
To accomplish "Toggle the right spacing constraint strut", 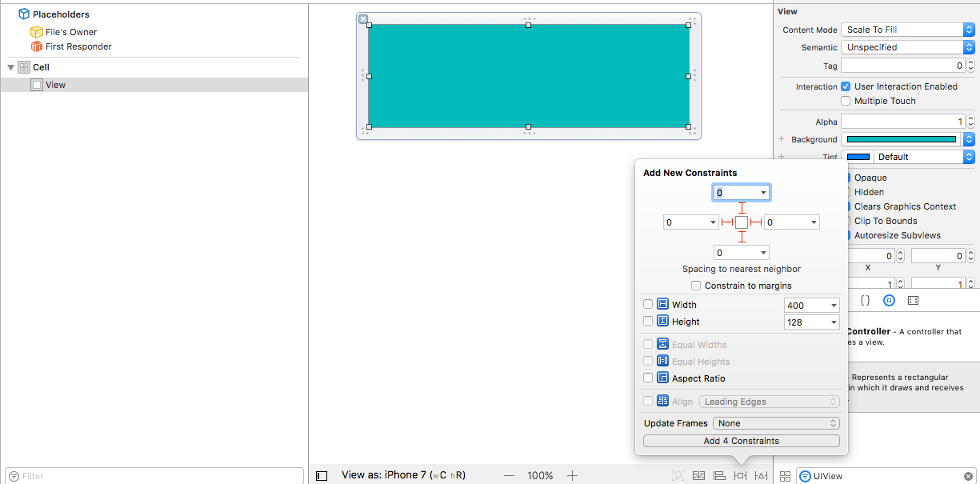I will [755, 222].
